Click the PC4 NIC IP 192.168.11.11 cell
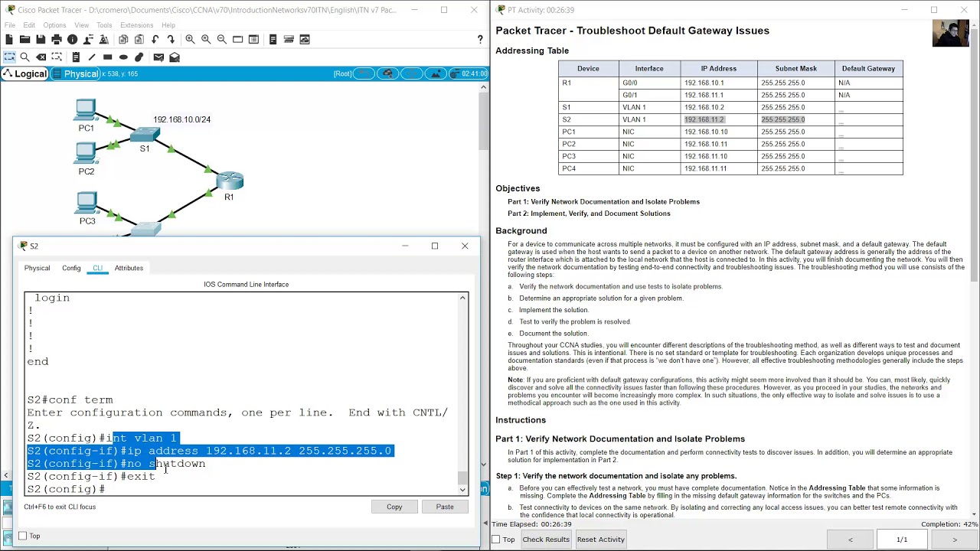Viewport: 980px width, 551px height. [719, 168]
